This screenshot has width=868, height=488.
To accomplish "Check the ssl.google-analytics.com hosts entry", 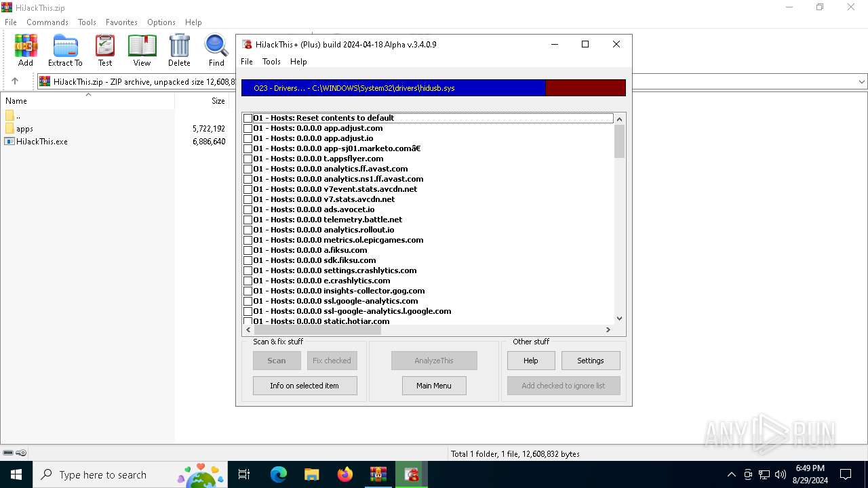I will pyautogui.click(x=248, y=301).
